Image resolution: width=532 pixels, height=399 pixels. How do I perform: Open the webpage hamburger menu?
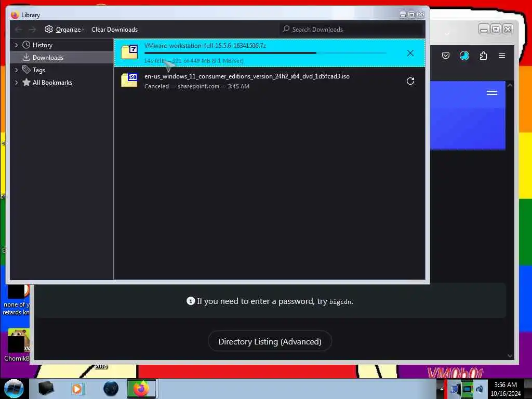tap(491, 93)
